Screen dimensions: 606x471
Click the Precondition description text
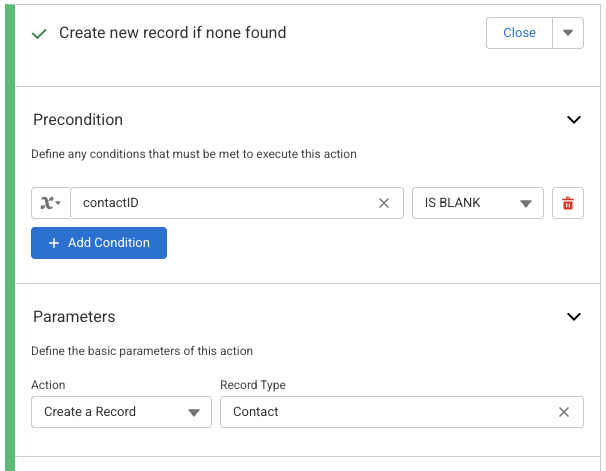pos(193,154)
